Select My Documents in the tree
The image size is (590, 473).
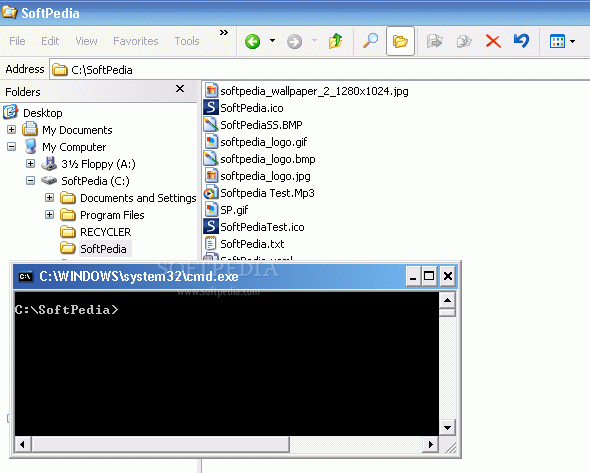[x=77, y=130]
